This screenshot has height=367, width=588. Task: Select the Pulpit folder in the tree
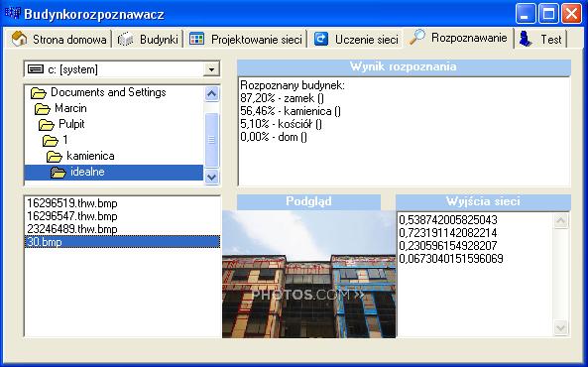pyautogui.click(x=71, y=124)
